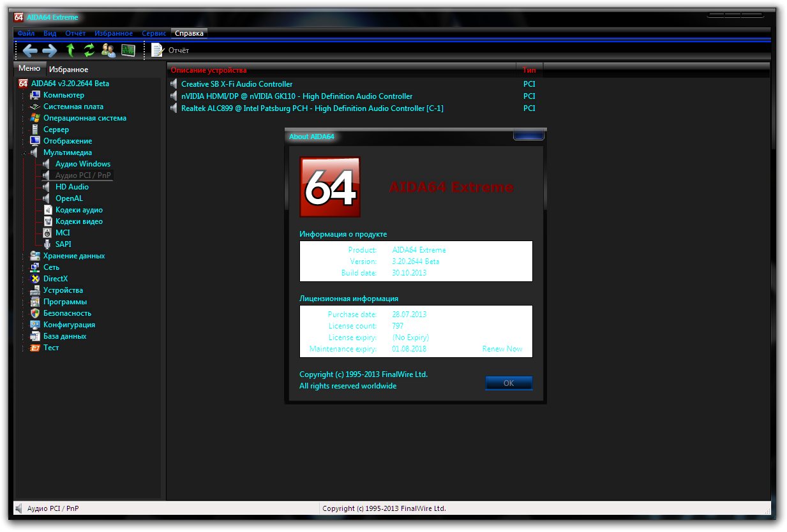Click the back arrow toolbar icon
The image size is (787, 532).
click(x=30, y=50)
